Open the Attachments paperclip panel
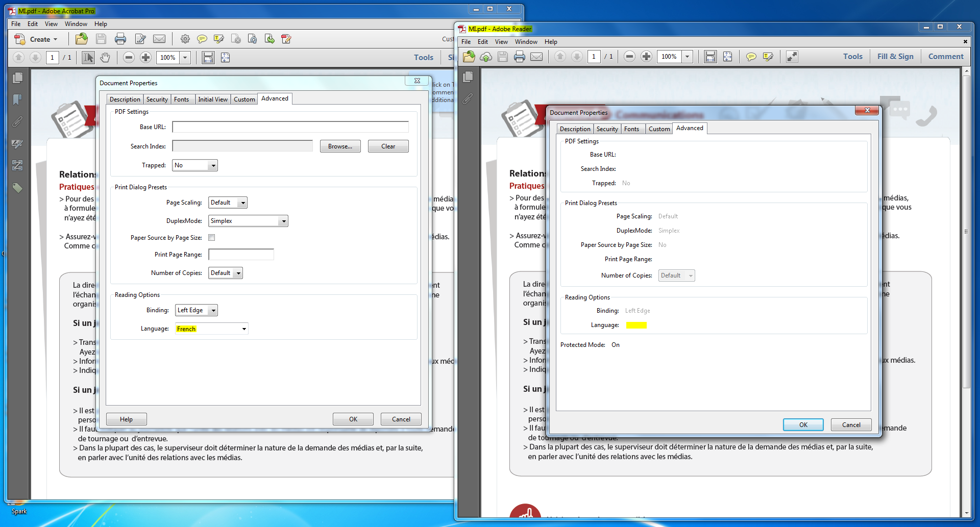 [x=18, y=121]
